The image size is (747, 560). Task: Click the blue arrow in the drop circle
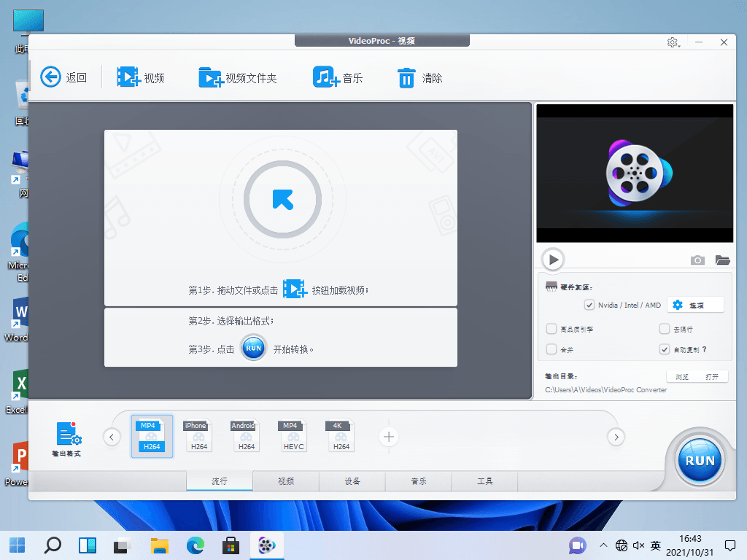(283, 200)
